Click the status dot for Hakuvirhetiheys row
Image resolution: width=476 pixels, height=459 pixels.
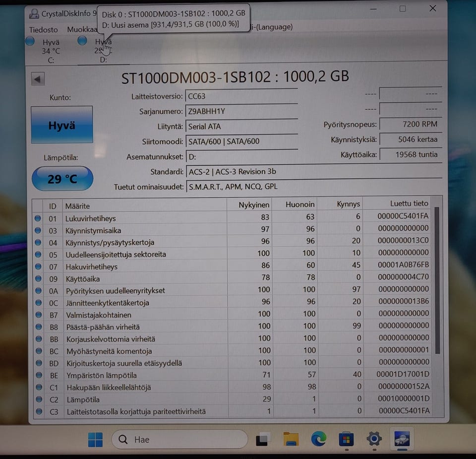[38, 266]
